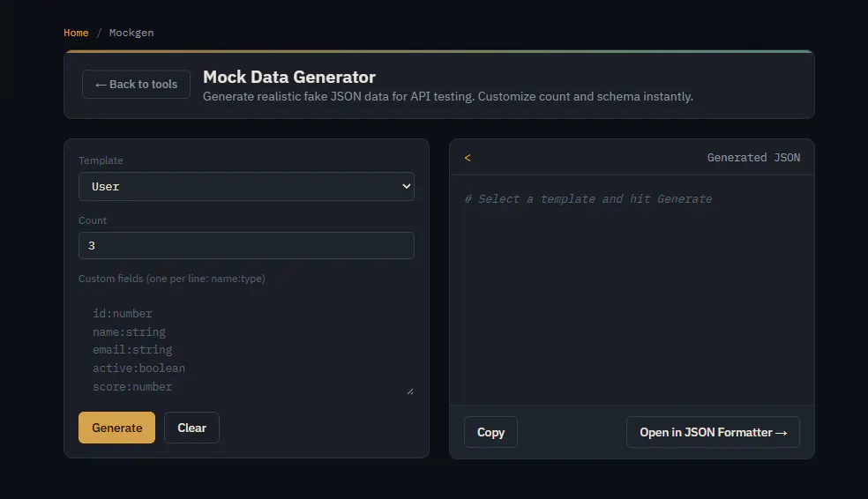Focus the Count input field
This screenshot has height=499, width=868.
[x=246, y=246]
